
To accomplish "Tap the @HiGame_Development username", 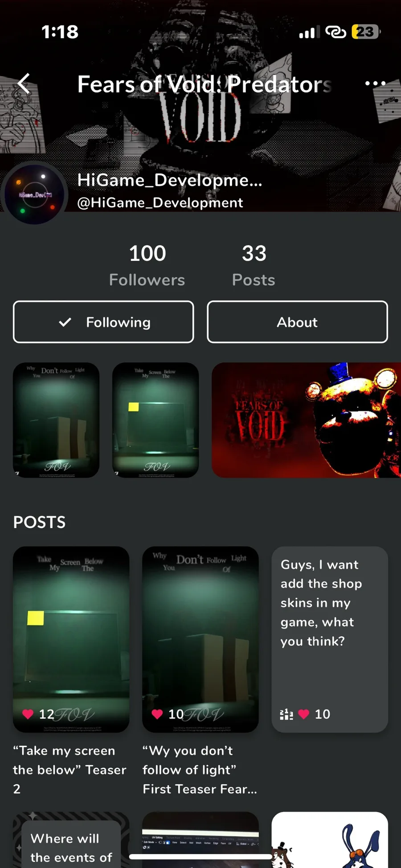I will click(x=160, y=203).
